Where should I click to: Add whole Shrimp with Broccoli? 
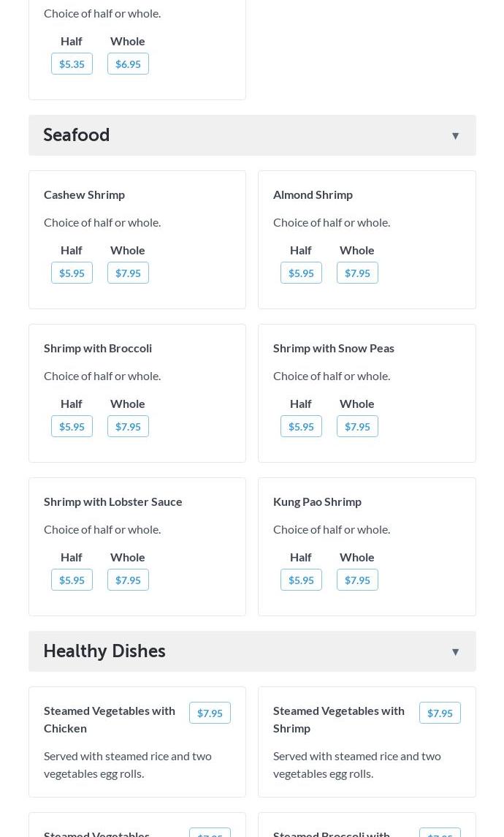128,426
